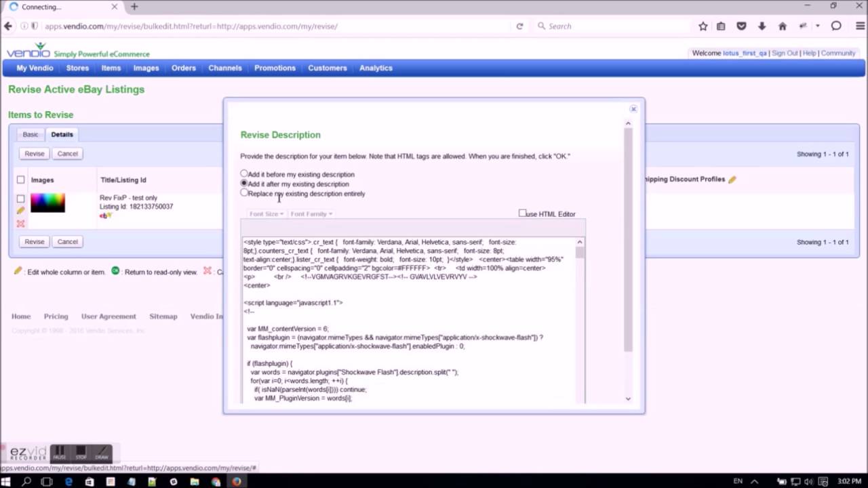Viewport: 868px width, 488px height.
Task: Open the My Vendio menu
Action: pyautogui.click(x=35, y=68)
